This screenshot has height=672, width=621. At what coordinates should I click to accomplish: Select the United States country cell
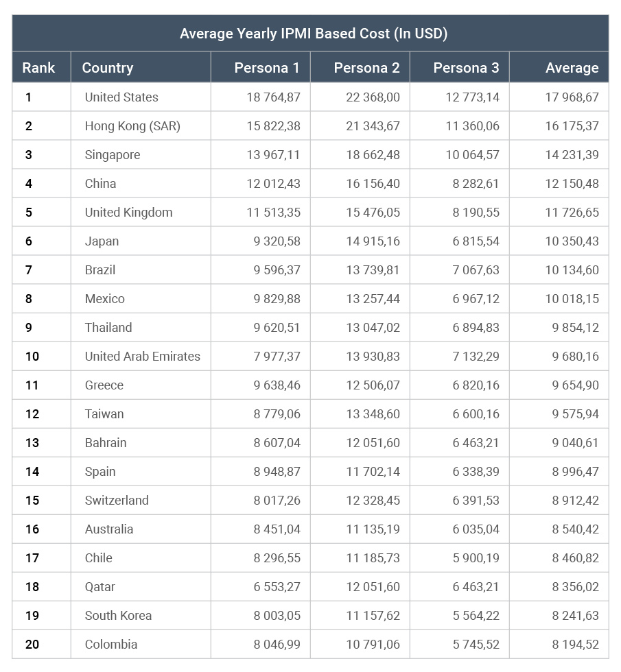(x=121, y=97)
